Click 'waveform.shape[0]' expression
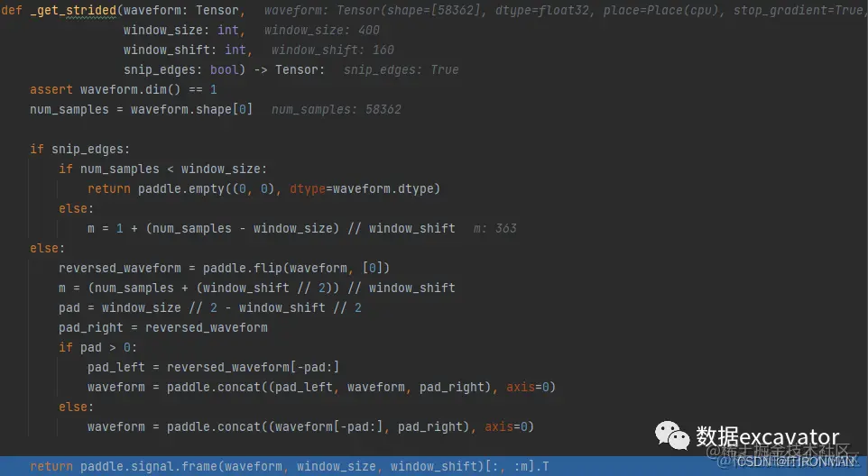The width and height of the screenshot is (868, 476). (x=191, y=110)
